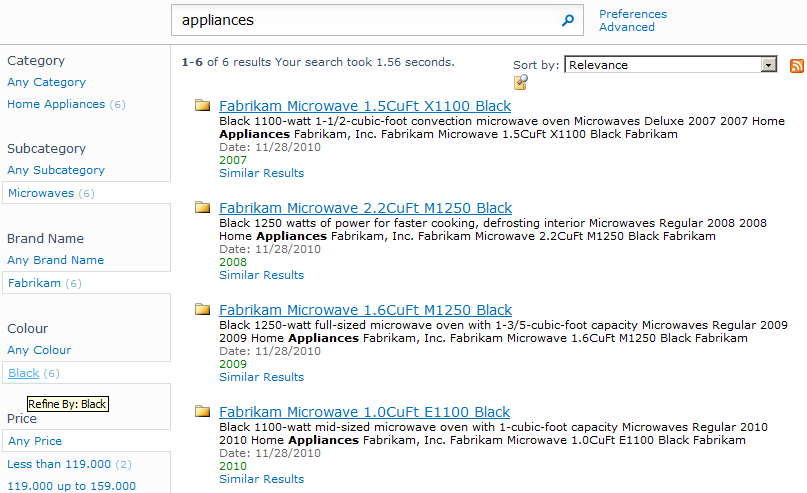This screenshot has width=807, height=493.
Task: Click Similar Results under the 2010 entry
Action: click(261, 479)
